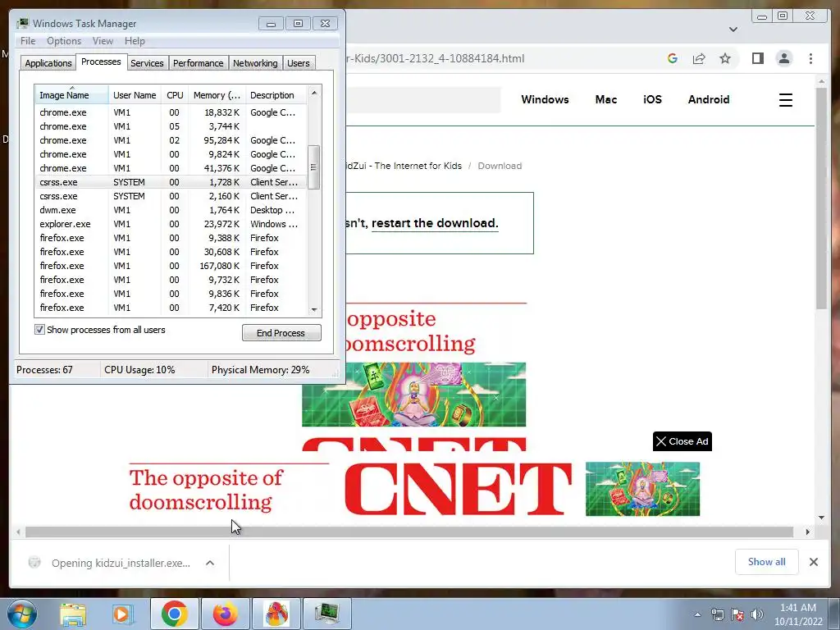Switch to the Performance tab
This screenshot has width=840, height=630.
click(198, 62)
